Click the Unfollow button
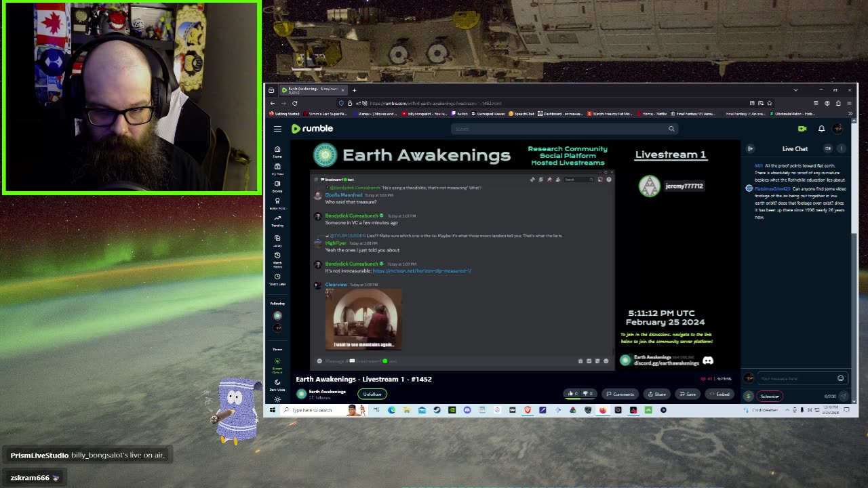Image resolution: width=868 pixels, height=488 pixels. point(372,394)
